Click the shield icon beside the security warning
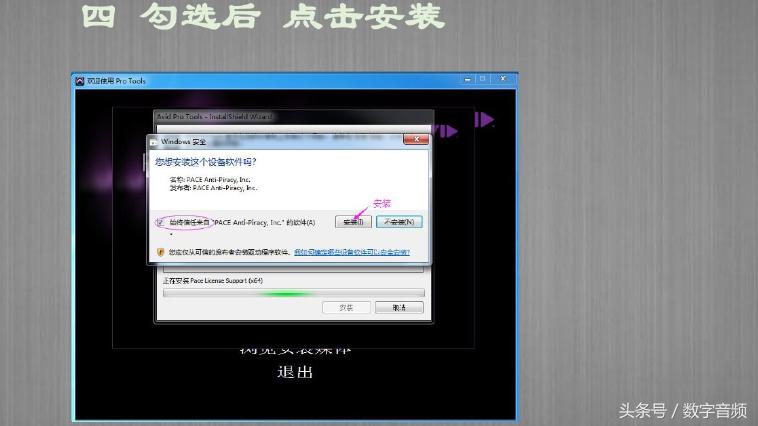 point(160,252)
